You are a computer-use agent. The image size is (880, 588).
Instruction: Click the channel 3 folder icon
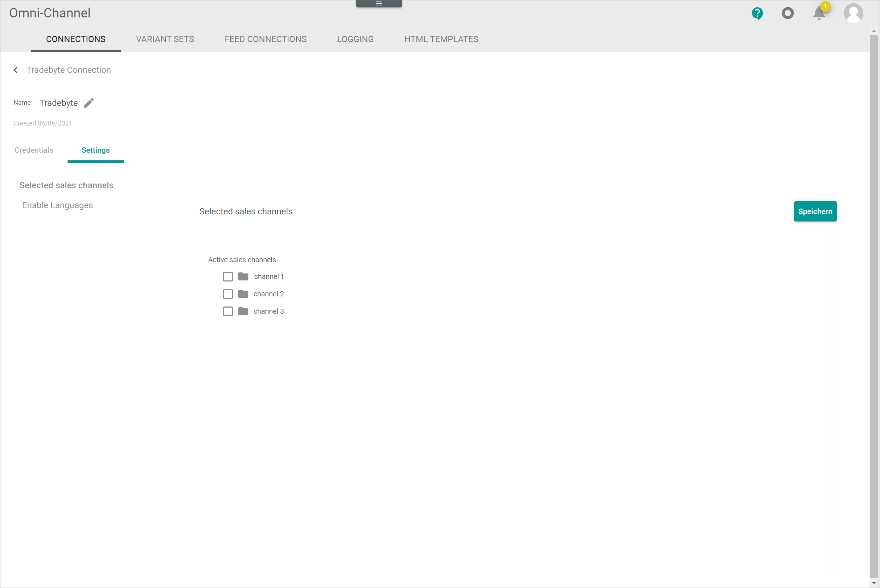[243, 312]
